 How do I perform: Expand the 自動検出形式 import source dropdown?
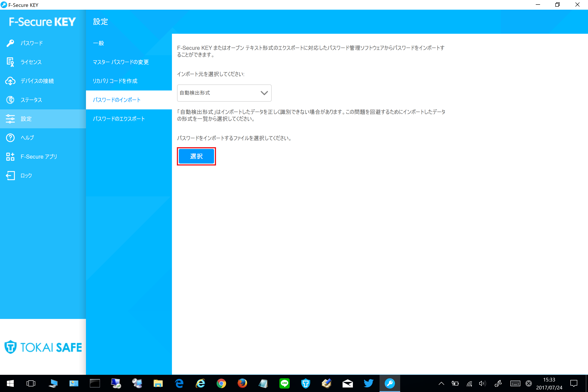tap(224, 93)
